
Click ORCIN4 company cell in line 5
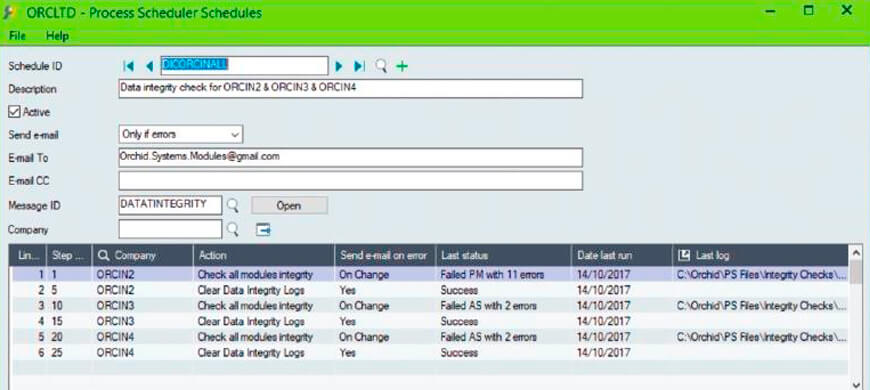pyautogui.click(x=143, y=337)
